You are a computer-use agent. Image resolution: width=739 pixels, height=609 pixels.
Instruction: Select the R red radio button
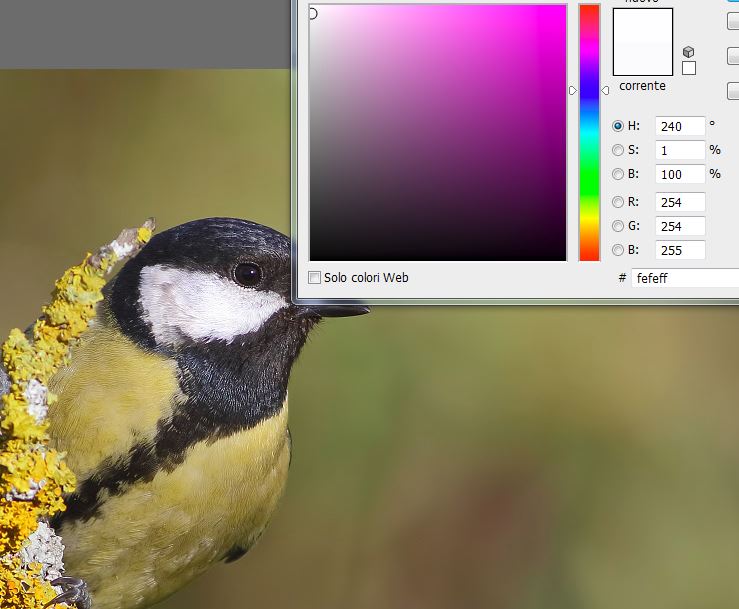point(617,202)
